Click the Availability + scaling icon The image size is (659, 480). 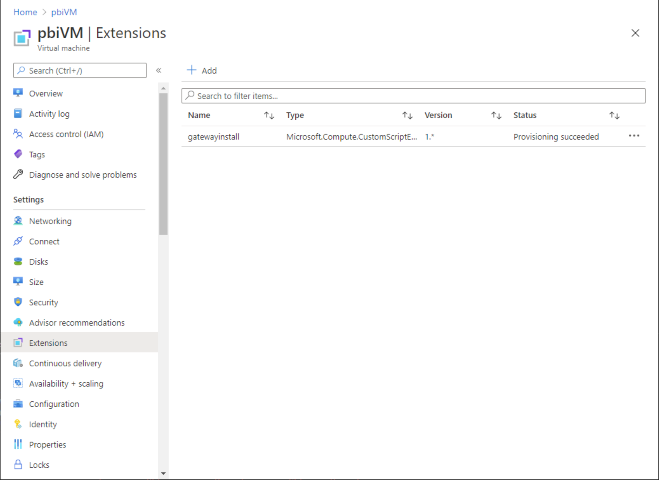[x=18, y=383]
